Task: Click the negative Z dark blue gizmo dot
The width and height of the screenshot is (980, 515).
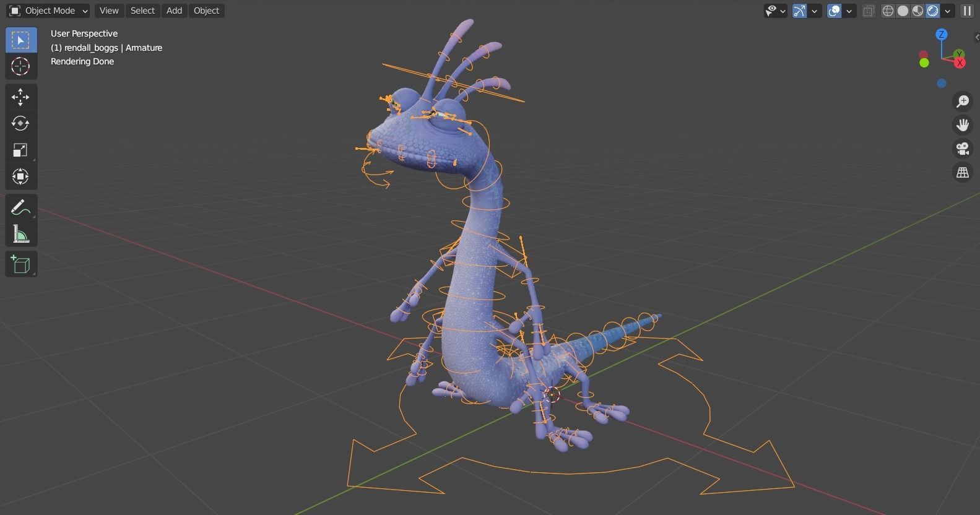Action: [942, 83]
